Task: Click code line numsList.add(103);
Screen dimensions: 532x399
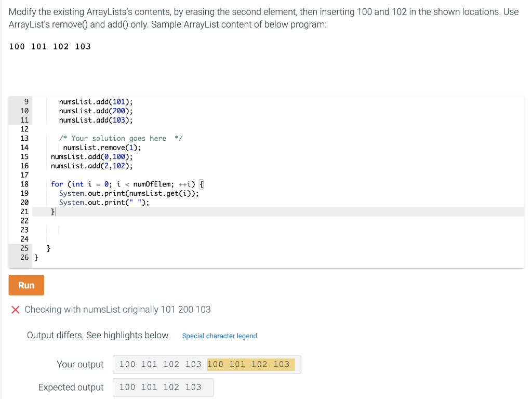Action: (96, 120)
